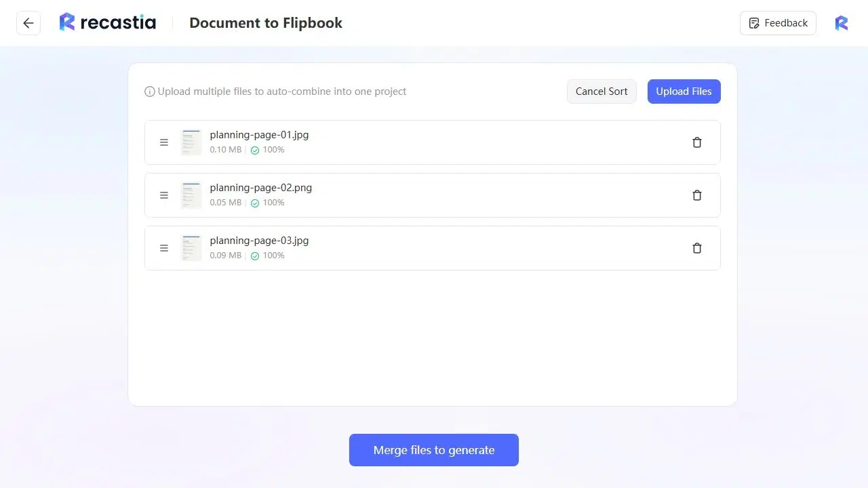
Task: Click the 0.10 MB file size
Action: coord(225,150)
